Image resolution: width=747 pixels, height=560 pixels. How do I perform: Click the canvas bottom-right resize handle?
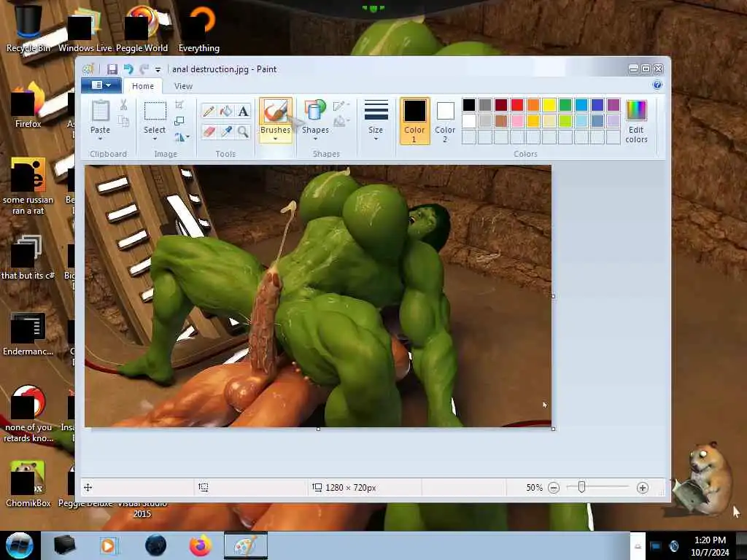(x=553, y=429)
